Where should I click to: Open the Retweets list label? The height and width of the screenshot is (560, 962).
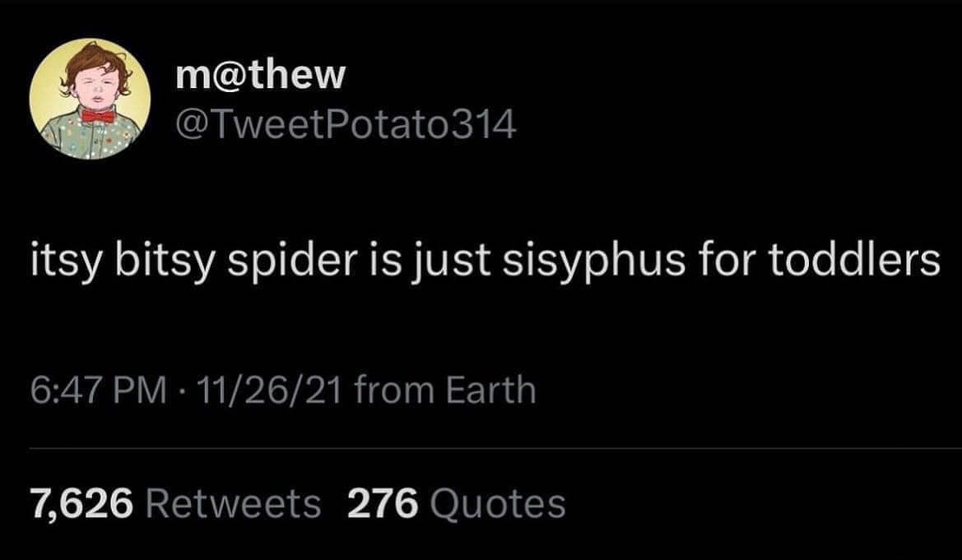[233, 502]
